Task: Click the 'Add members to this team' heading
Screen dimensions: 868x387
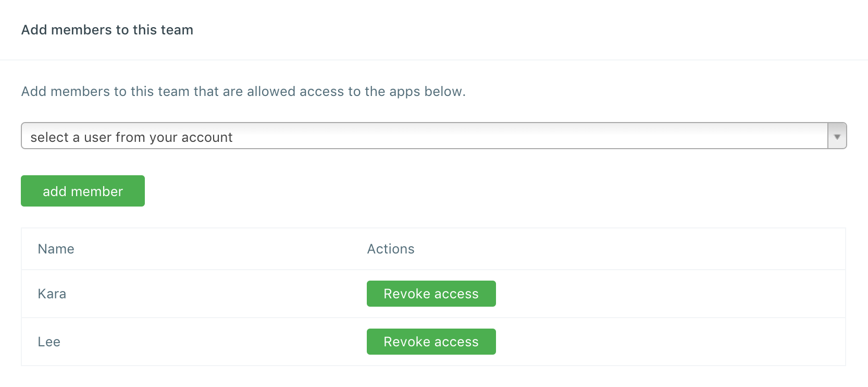Action: click(x=107, y=30)
